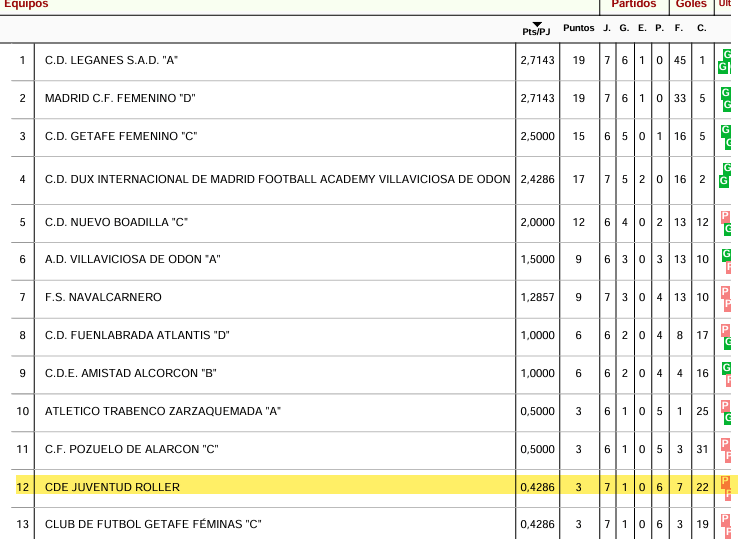The width and height of the screenshot is (738, 539).
Task: Click the F. goals column header
Action: [679, 28]
